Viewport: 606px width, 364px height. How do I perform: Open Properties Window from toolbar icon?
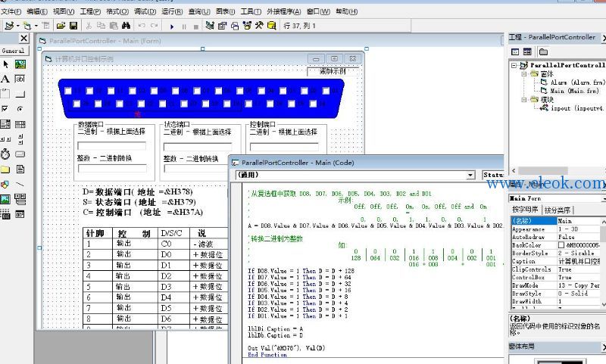(x=222, y=26)
